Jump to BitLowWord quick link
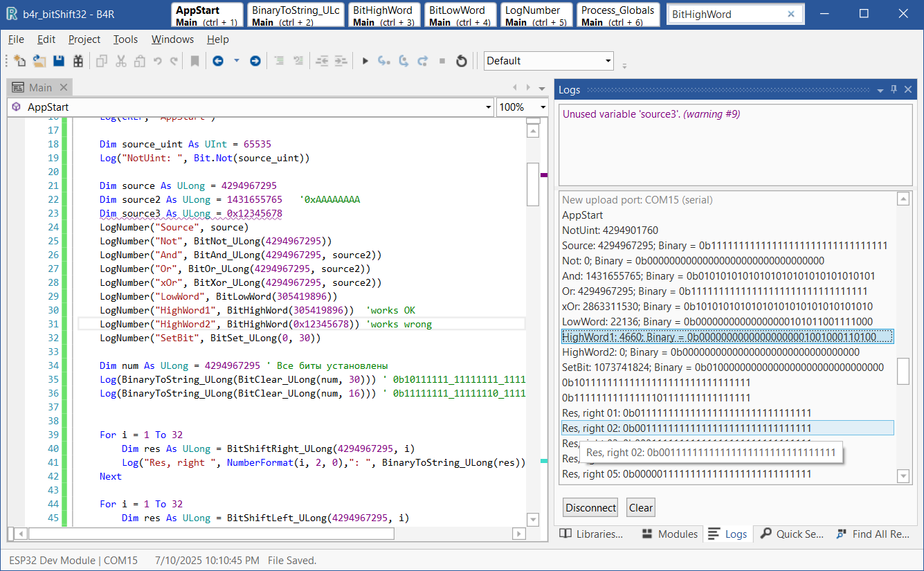 coord(460,15)
